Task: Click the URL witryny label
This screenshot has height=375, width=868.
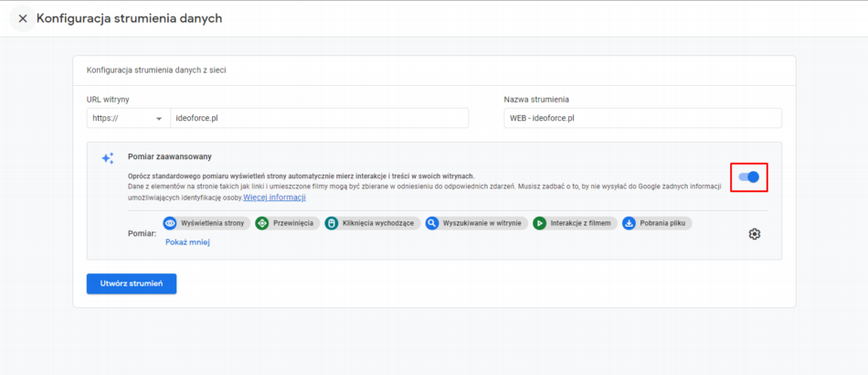Action: [112, 99]
